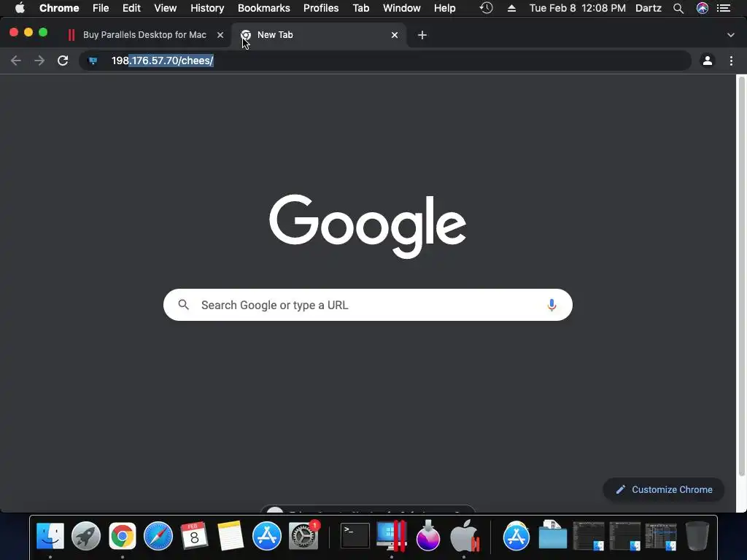The image size is (747, 560).
Task: Click the Customize Chrome button
Action: (664, 489)
